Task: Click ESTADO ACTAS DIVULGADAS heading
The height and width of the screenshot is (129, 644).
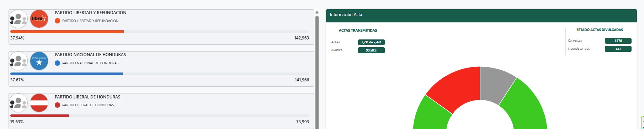Action: (600, 30)
